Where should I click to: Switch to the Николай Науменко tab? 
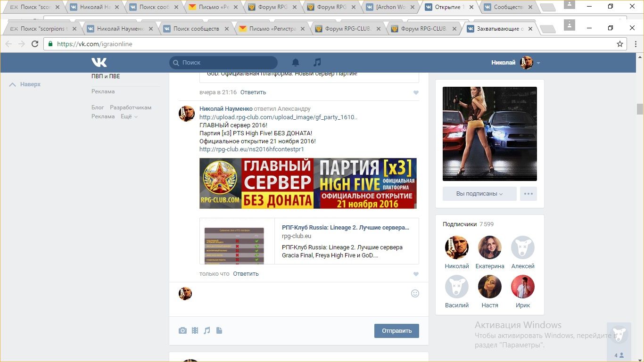pos(120,29)
